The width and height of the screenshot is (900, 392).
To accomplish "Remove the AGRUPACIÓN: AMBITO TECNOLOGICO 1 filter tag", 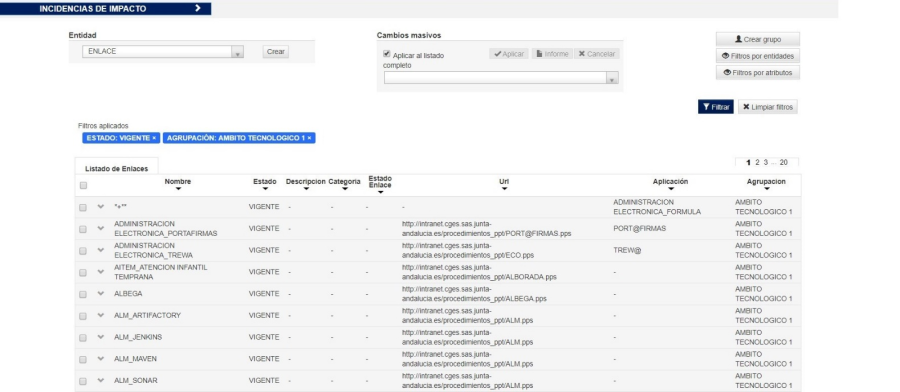I will coord(309,138).
